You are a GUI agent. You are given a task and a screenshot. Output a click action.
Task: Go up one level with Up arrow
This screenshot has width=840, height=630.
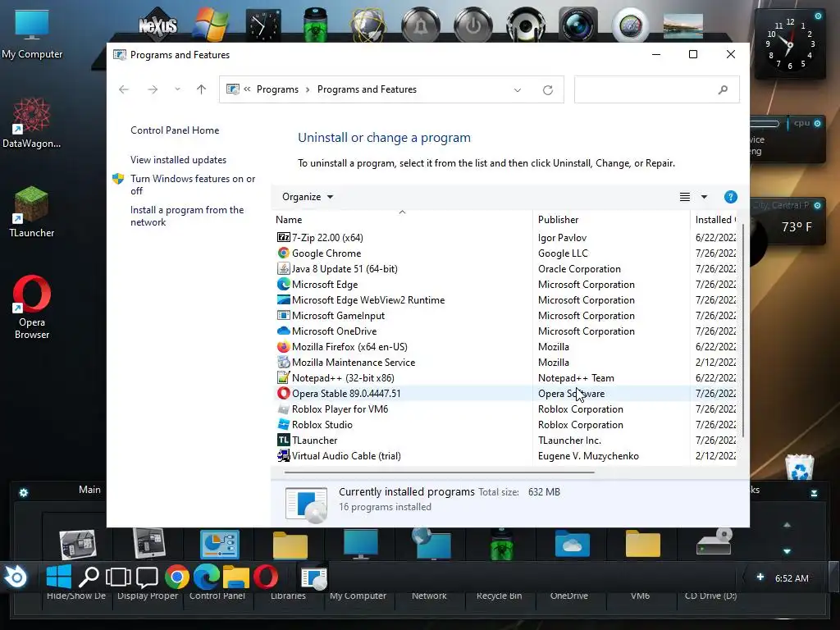(201, 89)
